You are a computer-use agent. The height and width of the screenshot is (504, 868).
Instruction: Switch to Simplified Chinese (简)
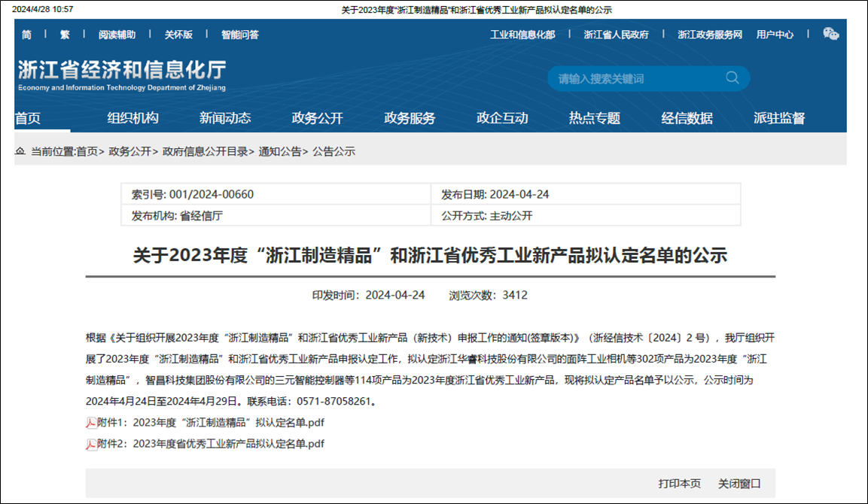(x=27, y=35)
